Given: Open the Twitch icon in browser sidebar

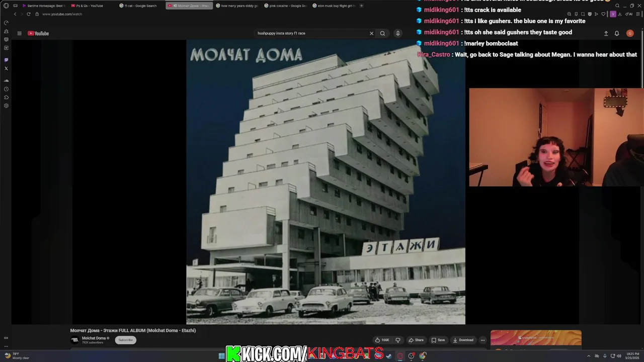Looking at the screenshot, I should [x=6, y=60].
